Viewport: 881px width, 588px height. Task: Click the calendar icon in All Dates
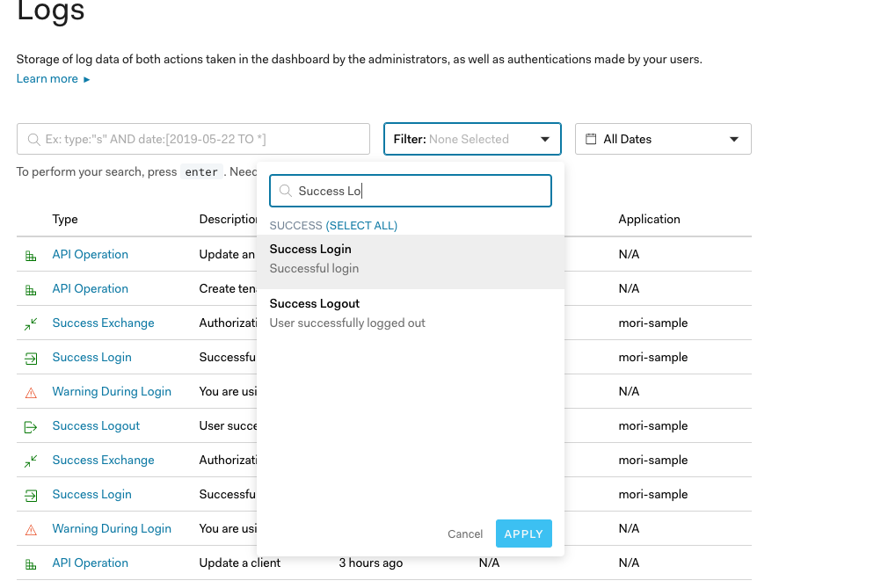[591, 139]
